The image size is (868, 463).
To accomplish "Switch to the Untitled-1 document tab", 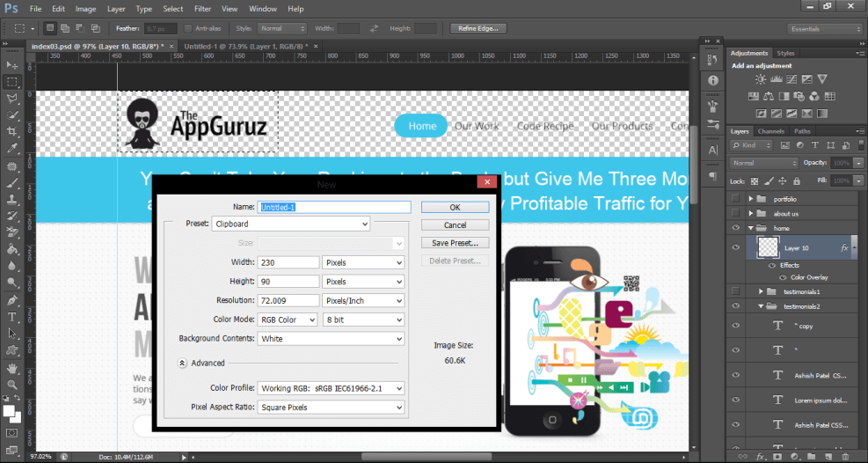I will (x=244, y=46).
